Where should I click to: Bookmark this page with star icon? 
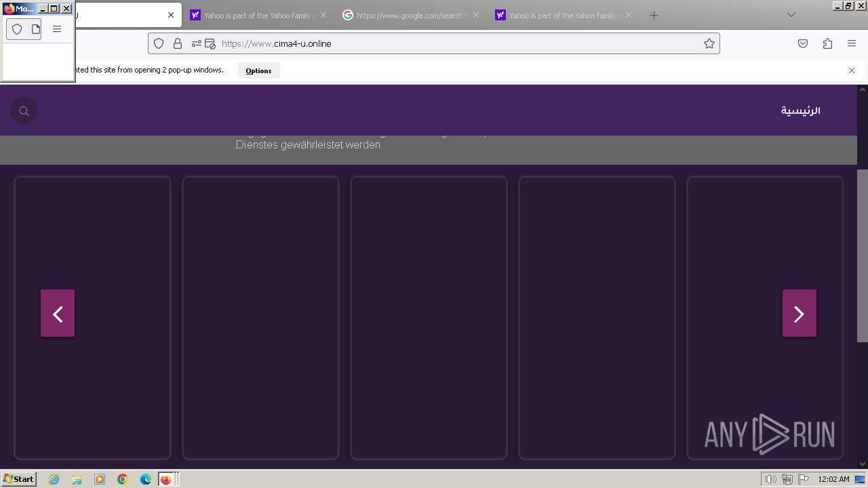(709, 43)
